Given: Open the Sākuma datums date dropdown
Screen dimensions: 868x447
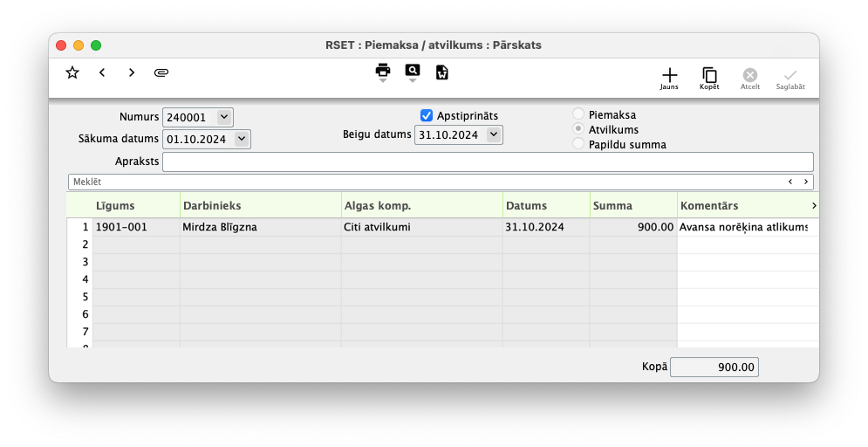Looking at the screenshot, I should pyautogui.click(x=242, y=139).
